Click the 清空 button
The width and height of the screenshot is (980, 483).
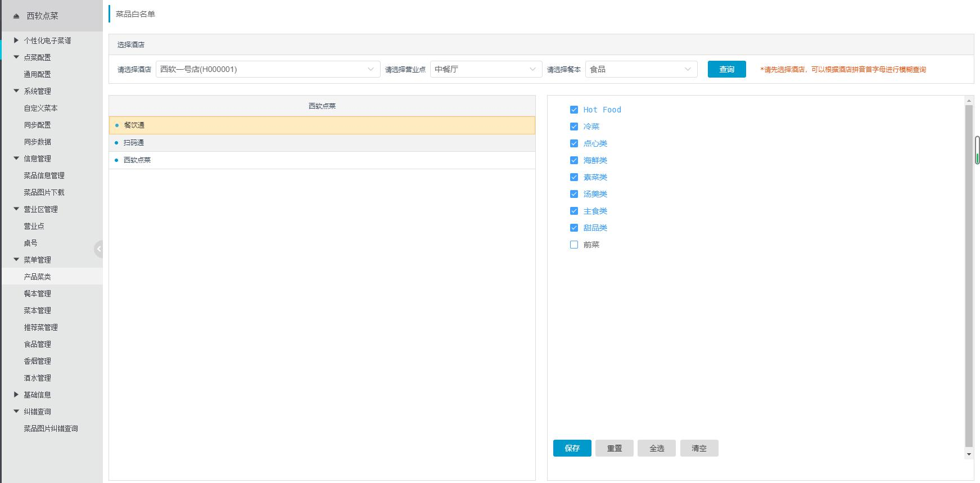699,448
